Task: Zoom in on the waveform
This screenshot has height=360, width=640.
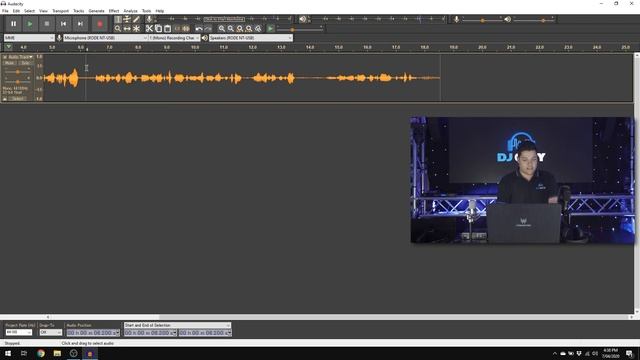Action: click(x=222, y=29)
